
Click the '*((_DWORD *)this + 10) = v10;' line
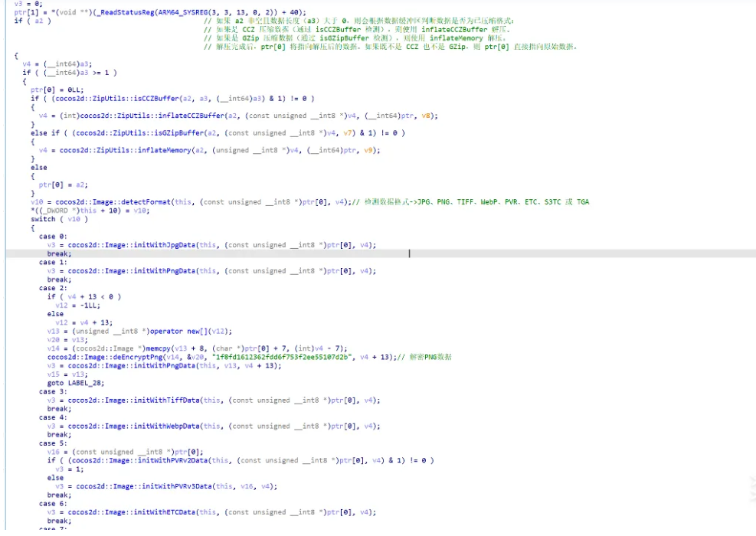90,211
